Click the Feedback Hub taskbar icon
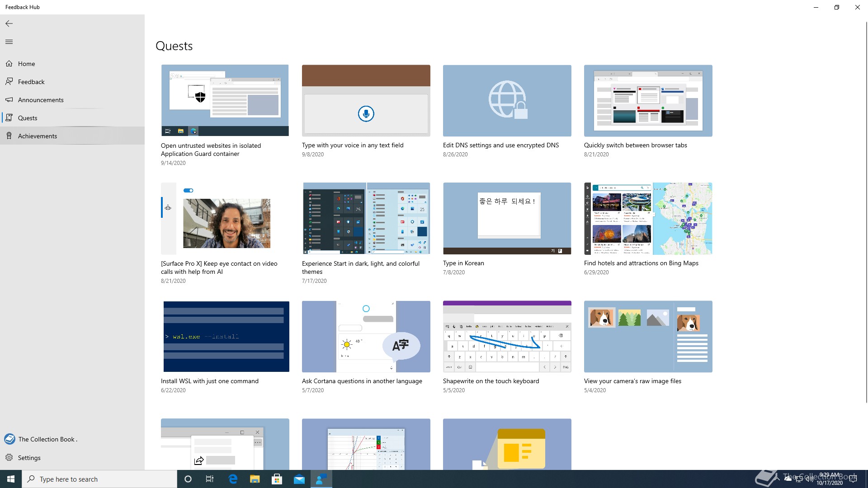 click(321, 479)
